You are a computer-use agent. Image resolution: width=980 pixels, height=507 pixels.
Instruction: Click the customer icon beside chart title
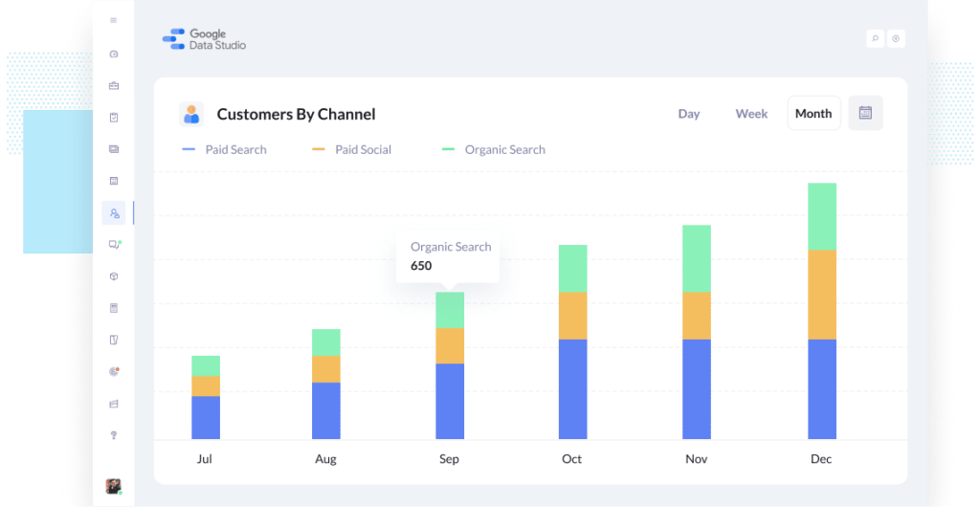pyautogui.click(x=191, y=114)
